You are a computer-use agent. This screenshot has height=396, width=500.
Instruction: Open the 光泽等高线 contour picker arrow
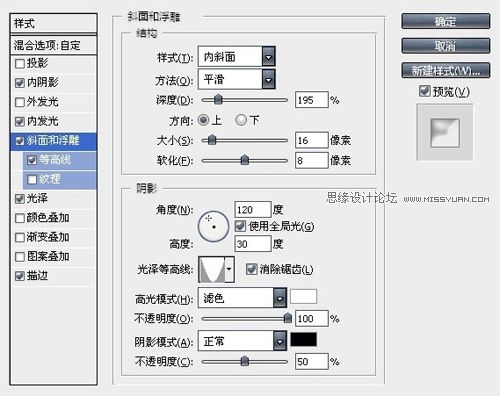click(229, 269)
